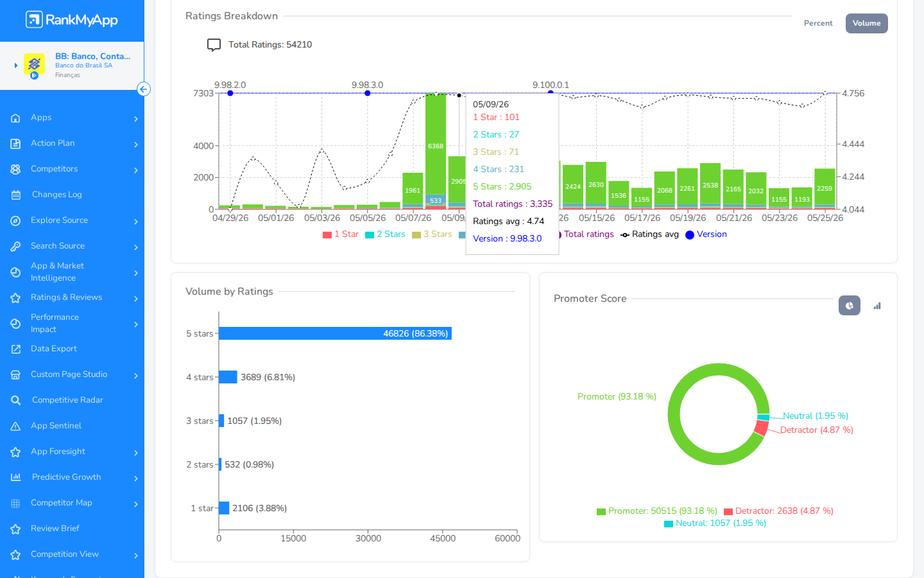Click the Apps home icon
Screen dimensions: 924x578
click(15, 118)
